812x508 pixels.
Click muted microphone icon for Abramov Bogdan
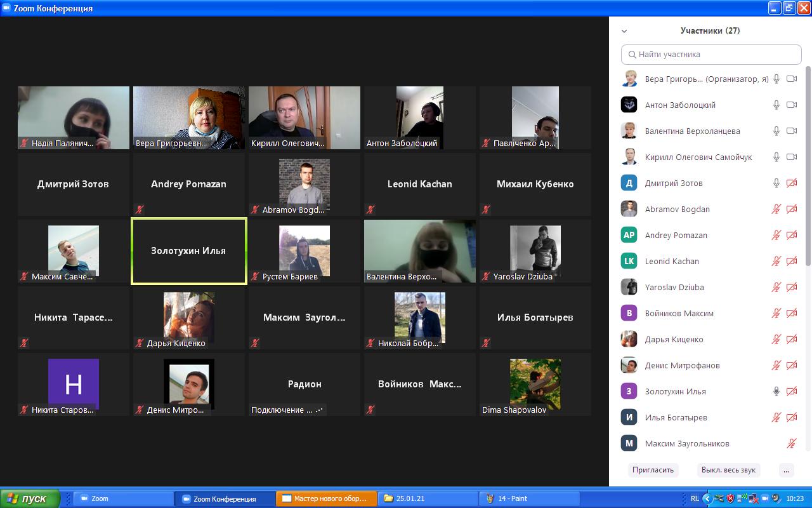click(x=776, y=209)
